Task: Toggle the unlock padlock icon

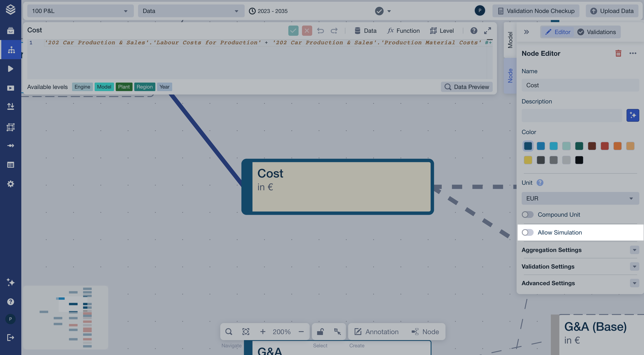Action: coord(320,332)
